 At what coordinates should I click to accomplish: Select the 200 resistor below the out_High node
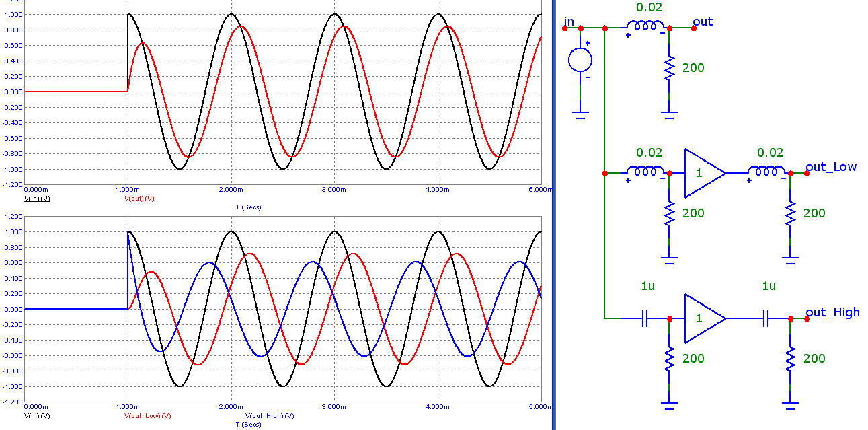tap(790, 359)
